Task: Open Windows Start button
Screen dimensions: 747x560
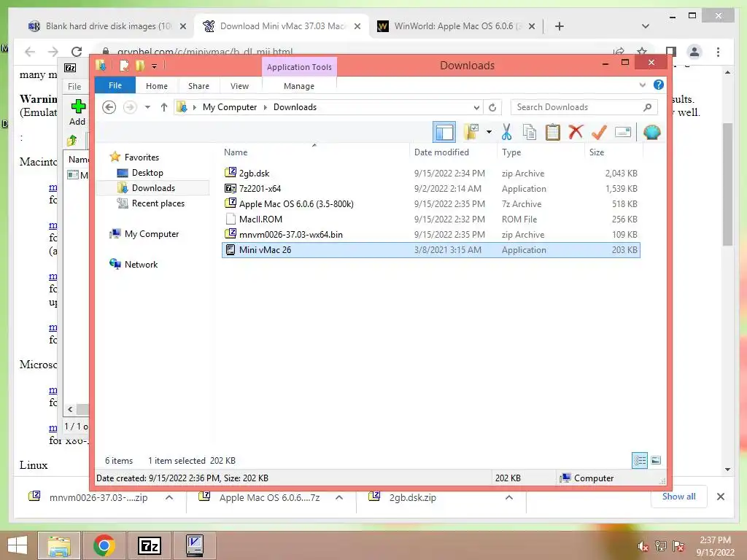Action: (x=18, y=545)
